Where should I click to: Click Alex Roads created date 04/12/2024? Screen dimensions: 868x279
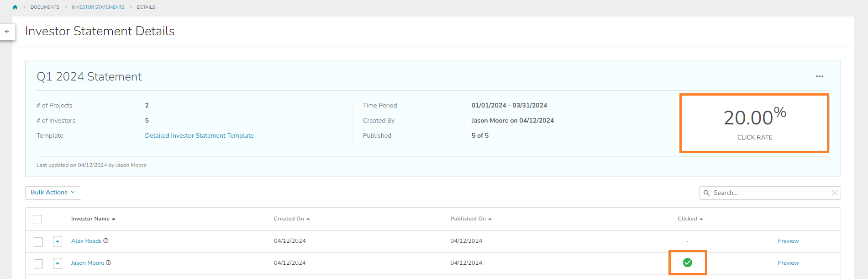[x=290, y=241]
